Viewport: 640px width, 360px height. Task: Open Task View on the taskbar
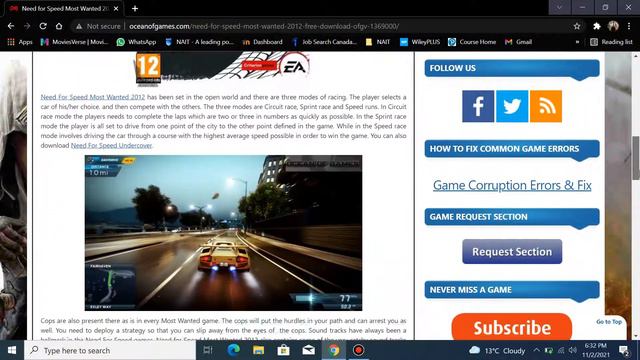coord(208,350)
